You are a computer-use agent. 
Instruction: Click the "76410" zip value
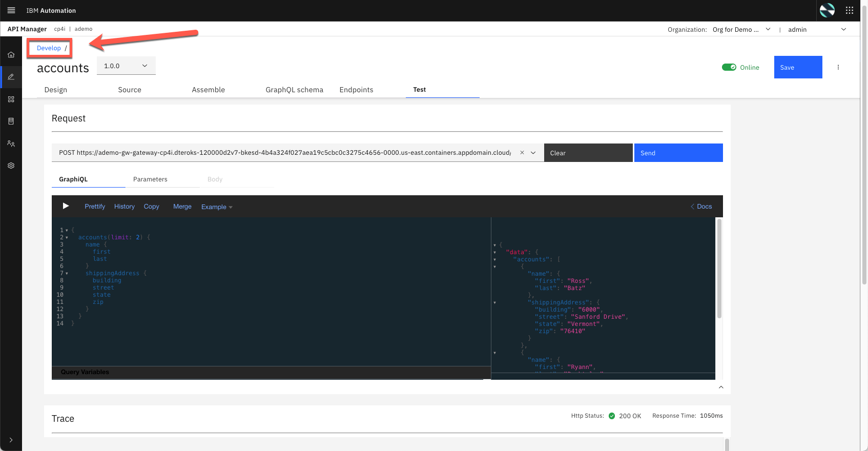point(572,331)
